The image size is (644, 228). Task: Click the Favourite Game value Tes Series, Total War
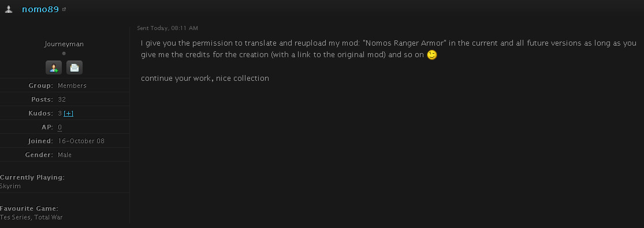[x=31, y=217]
